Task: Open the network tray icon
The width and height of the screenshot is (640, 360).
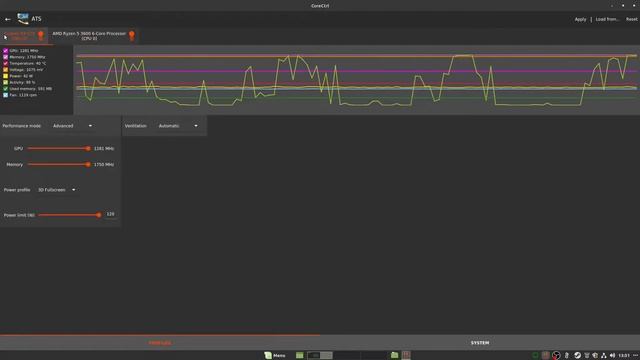Action: [604, 356]
